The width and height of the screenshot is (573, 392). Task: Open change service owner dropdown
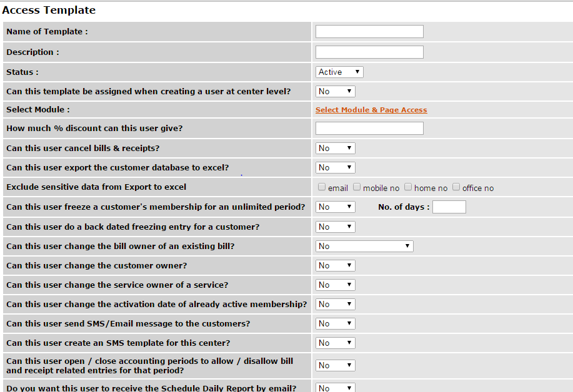(x=336, y=285)
